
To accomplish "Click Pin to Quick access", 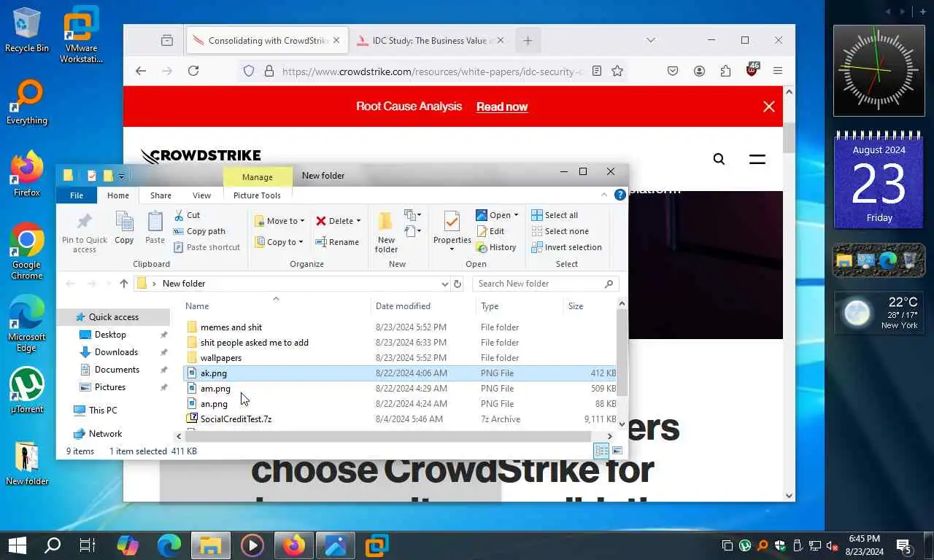I will [85, 233].
